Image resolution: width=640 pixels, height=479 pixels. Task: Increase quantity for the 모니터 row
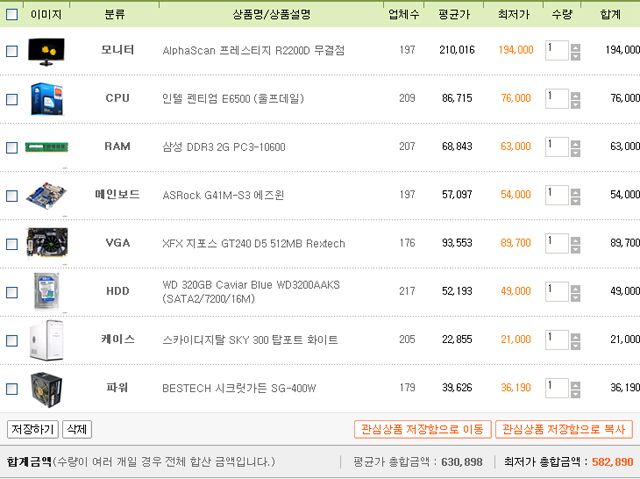click(x=576, y=47)
